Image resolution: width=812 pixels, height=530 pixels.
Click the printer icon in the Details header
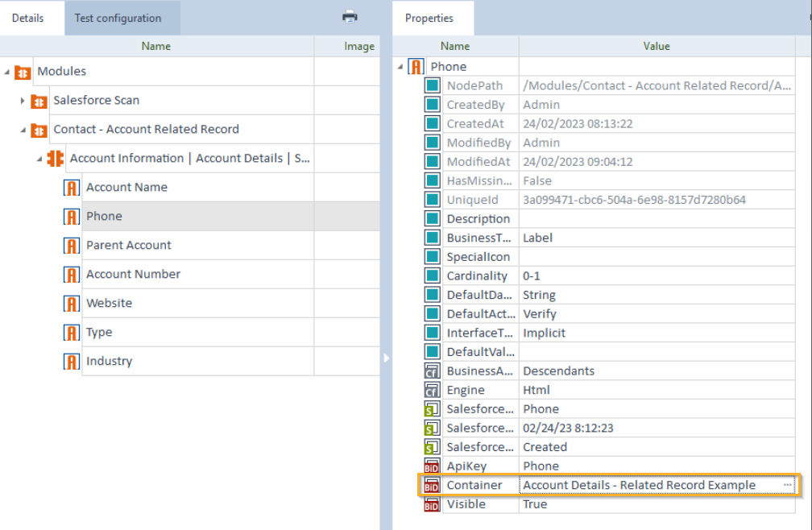(350, 17)
